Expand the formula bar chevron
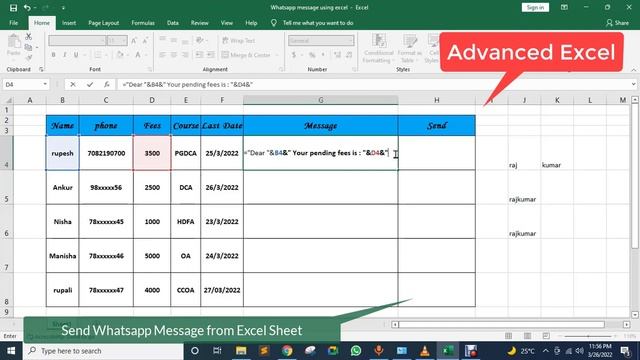This screenshot has height=360, width=640. pyautogui.click(x=633, y=84)
